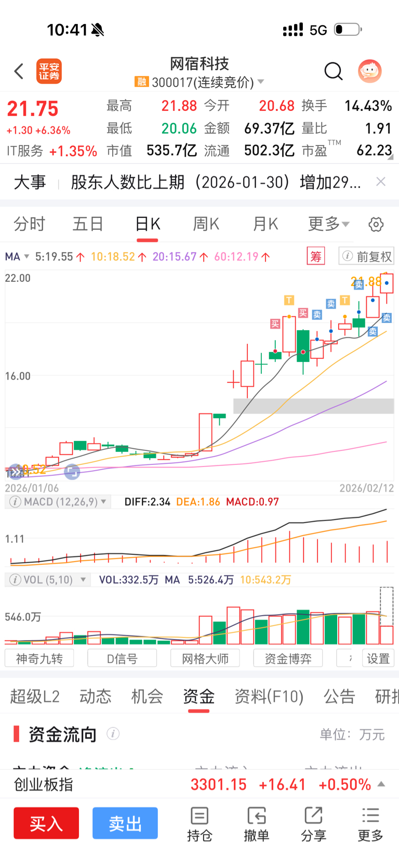This screenshot has width=399, height=868.
Task: Tap the 量比 1.91 value
Action: [x=378, y=128]
